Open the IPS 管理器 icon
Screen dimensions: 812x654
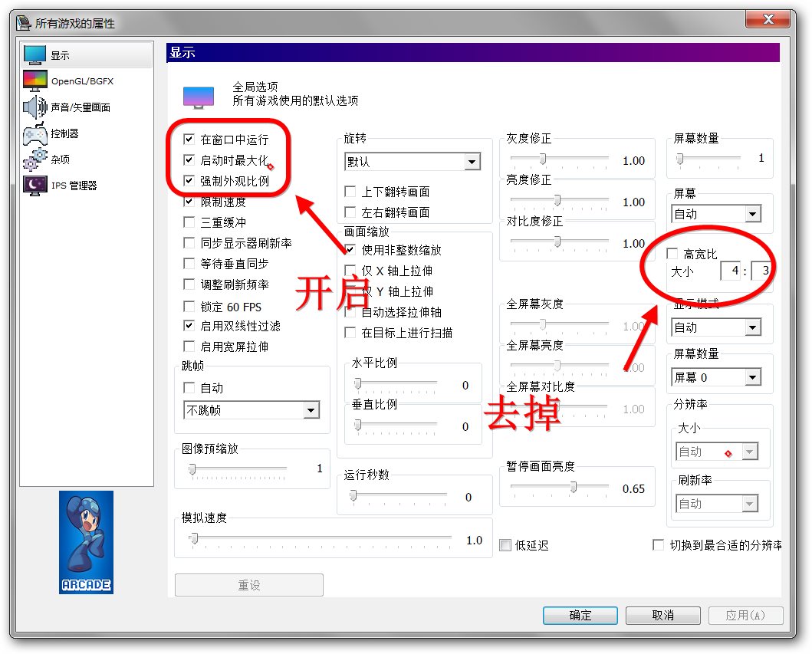(35, 186)
